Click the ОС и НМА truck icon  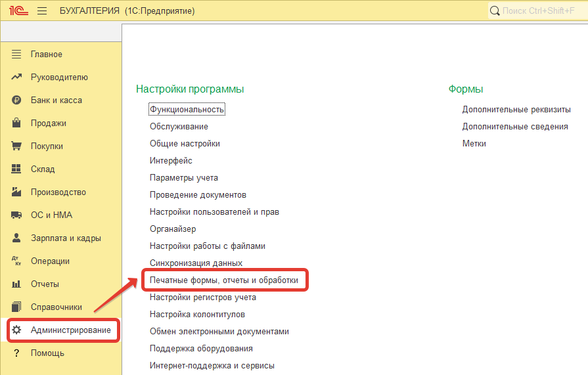16,215
